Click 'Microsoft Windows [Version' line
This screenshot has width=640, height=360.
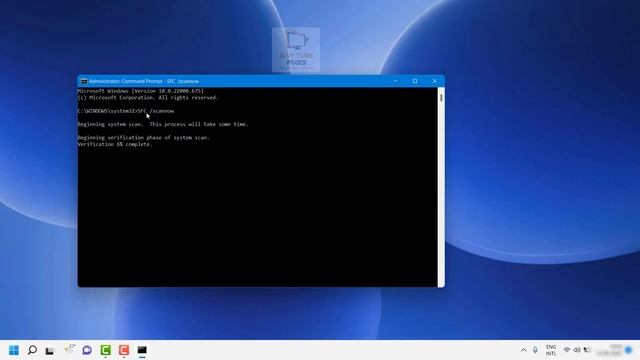[140, 91]
